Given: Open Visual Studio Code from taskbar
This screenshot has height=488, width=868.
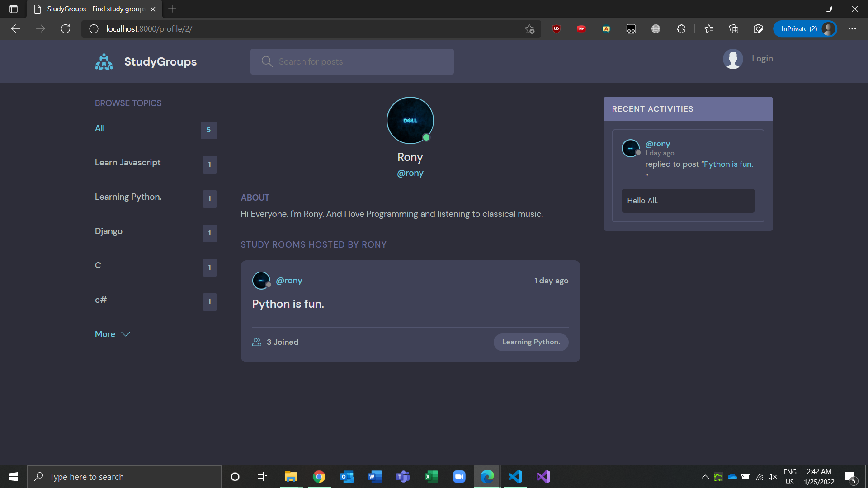Looking at the screenshot, I should [515, 477].
